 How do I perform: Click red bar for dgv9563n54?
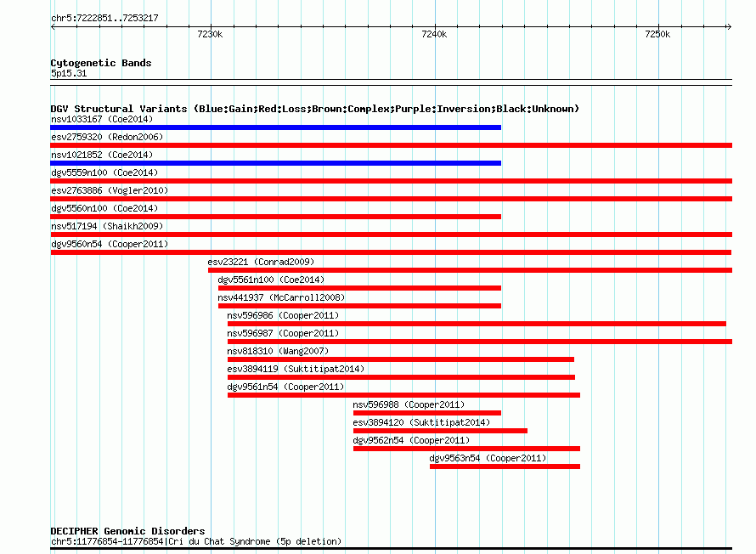click(505, 466)
